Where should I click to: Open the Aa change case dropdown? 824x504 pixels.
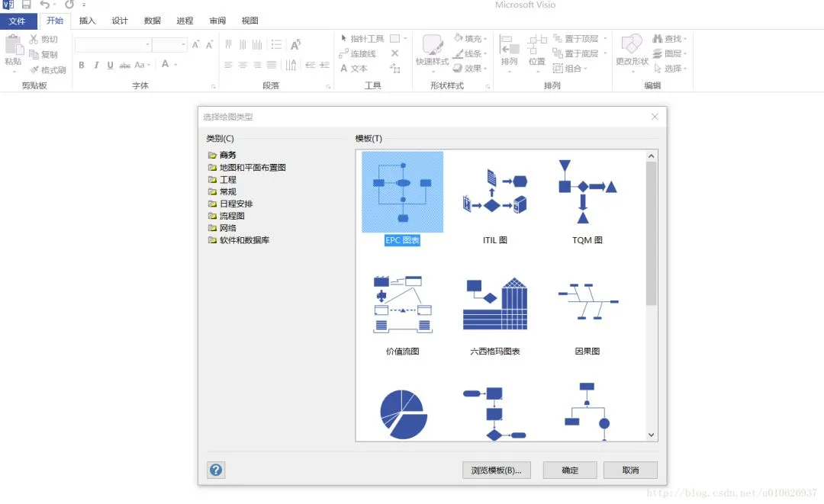point(142,65)
